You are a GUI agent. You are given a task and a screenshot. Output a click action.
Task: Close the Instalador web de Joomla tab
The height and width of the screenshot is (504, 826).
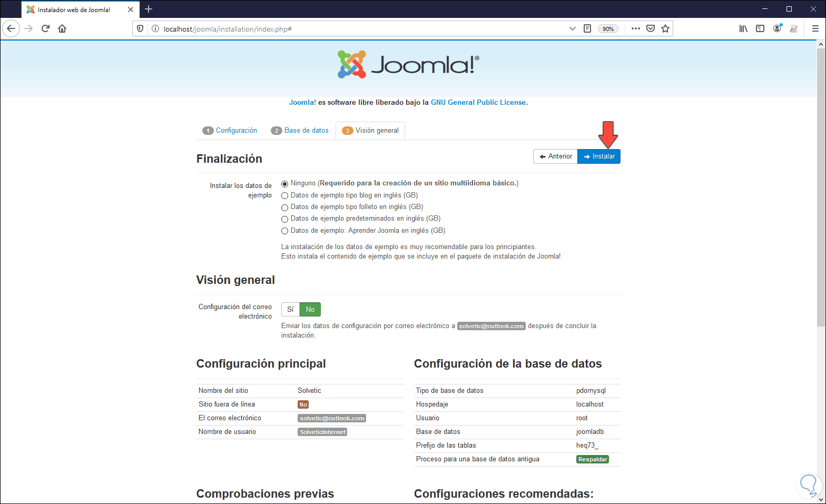tap(131, 9)
